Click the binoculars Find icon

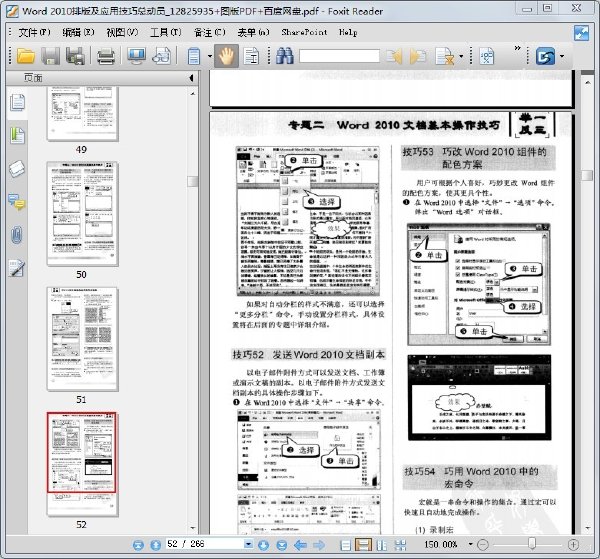click(x=284, y=56)
